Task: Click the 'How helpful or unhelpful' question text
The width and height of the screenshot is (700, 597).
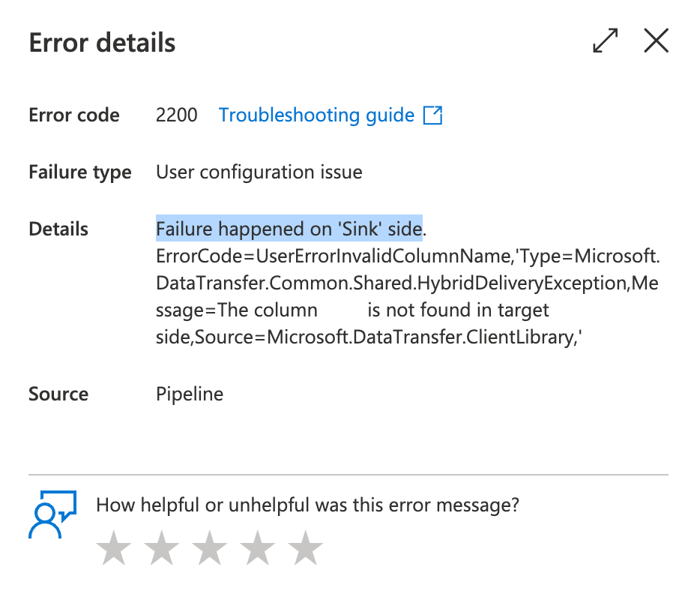Action: tap(307, 505)
